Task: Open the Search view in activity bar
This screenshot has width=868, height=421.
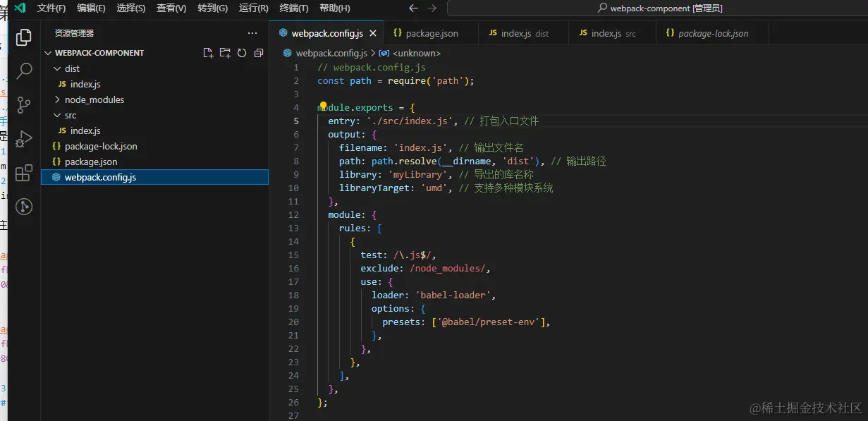Action: pos(24,71)
